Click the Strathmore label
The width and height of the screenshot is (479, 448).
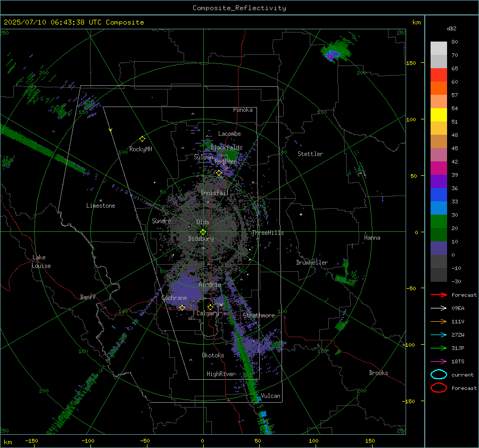click(x=259, y=315)
